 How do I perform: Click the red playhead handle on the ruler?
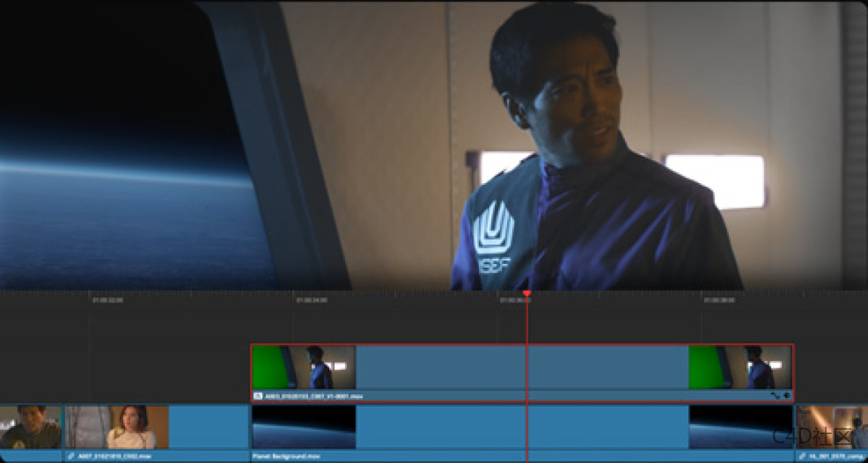(527, 294)
